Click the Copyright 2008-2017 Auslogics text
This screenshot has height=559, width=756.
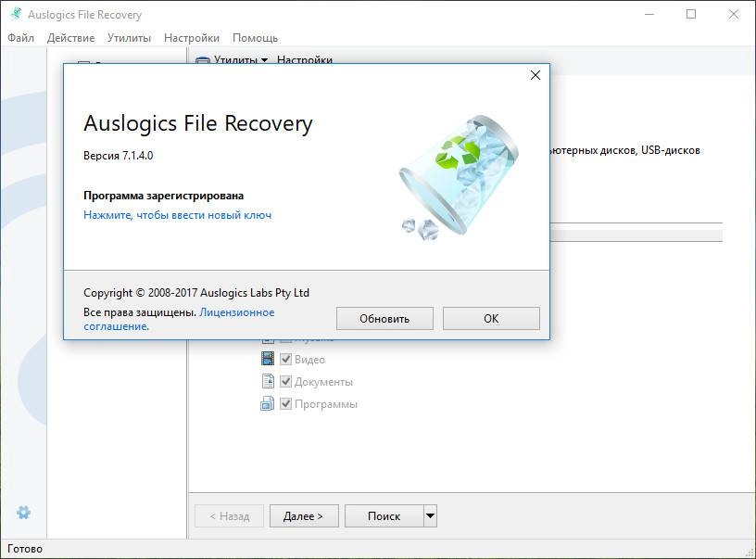(196, 293)
